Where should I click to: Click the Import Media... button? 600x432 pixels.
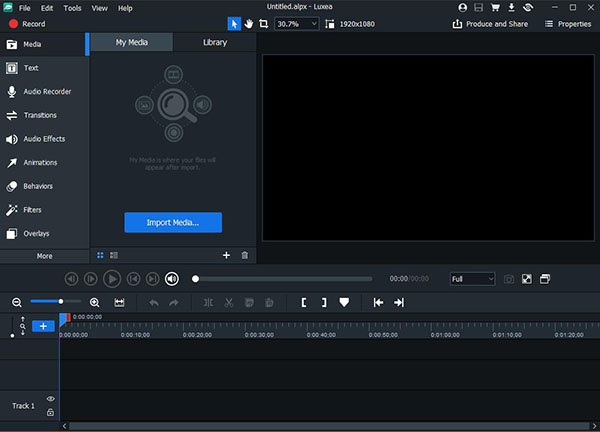[x=173, y=222]
